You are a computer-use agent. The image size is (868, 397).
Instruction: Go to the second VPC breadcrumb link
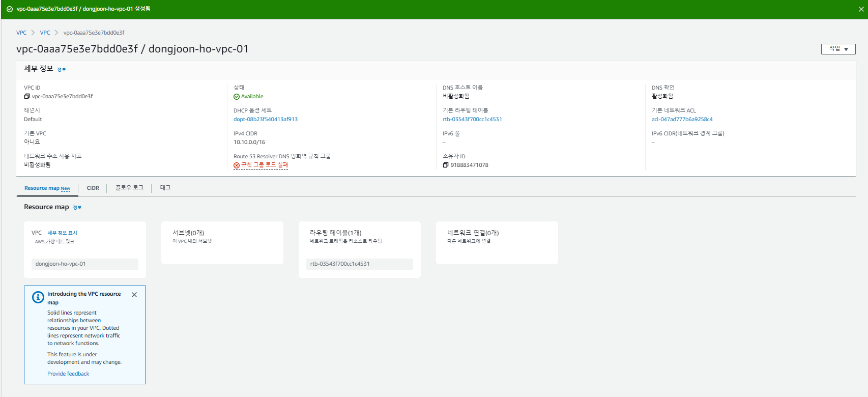click(x=45, y=33)
